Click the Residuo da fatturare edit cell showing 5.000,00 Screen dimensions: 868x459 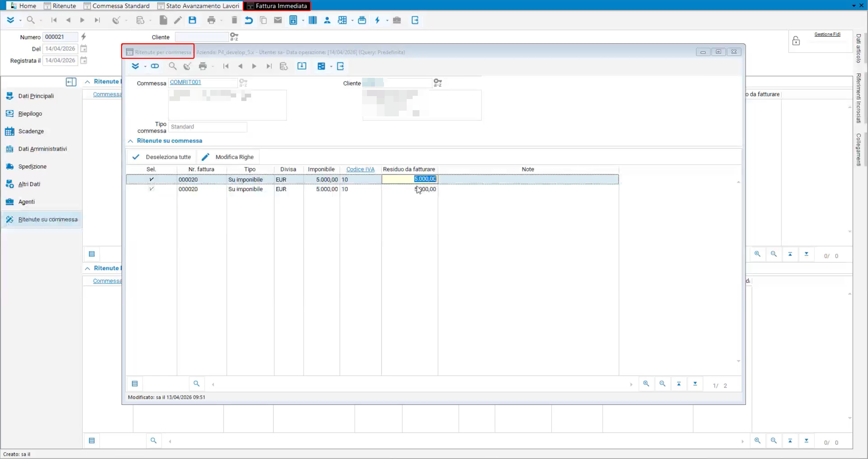409,179
